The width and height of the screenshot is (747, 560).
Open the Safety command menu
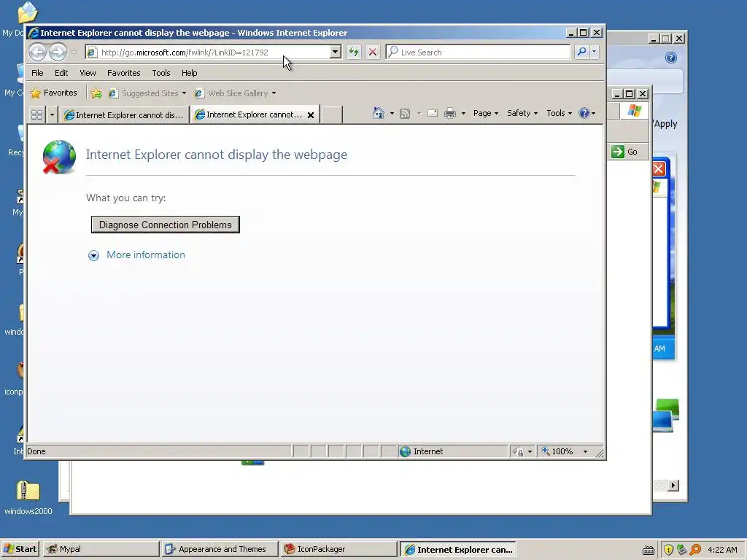pos(522,113)
